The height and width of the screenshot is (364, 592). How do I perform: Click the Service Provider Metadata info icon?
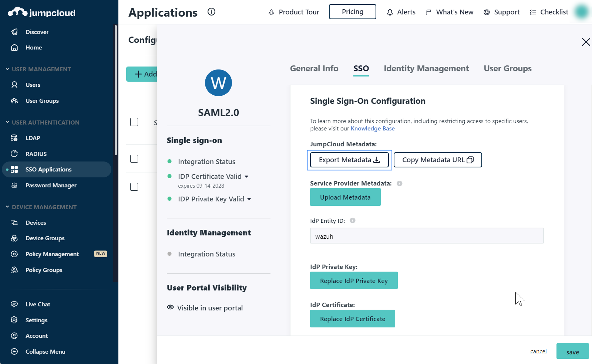click(400, 183)
